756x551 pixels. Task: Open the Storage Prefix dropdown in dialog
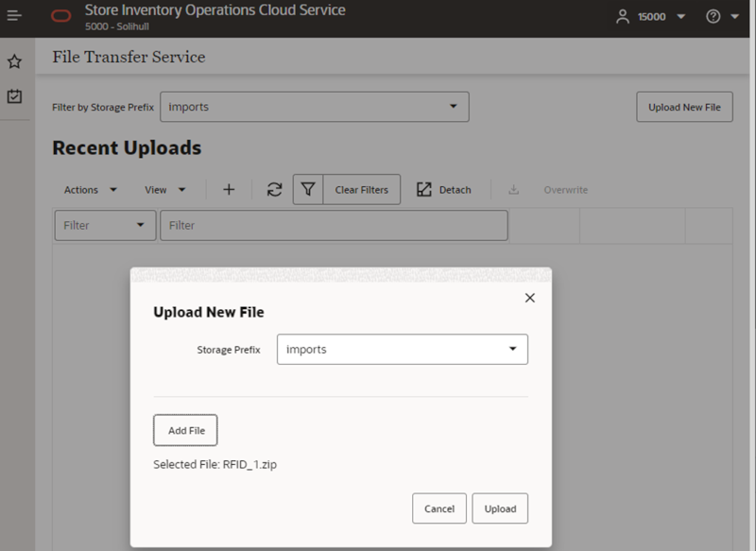pyautogui.click(x=403, y=349)
